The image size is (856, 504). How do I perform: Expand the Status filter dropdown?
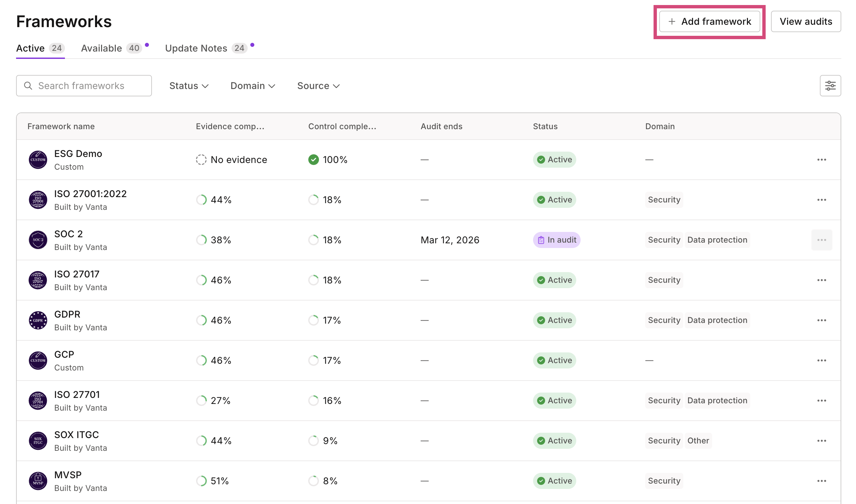tap(189, 86)
